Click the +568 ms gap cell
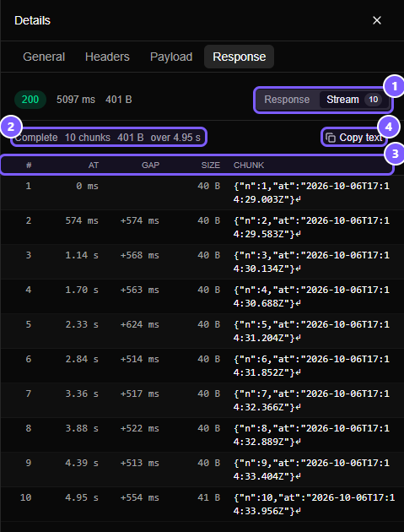Screen dimensions: 404x532 (140, 255)
